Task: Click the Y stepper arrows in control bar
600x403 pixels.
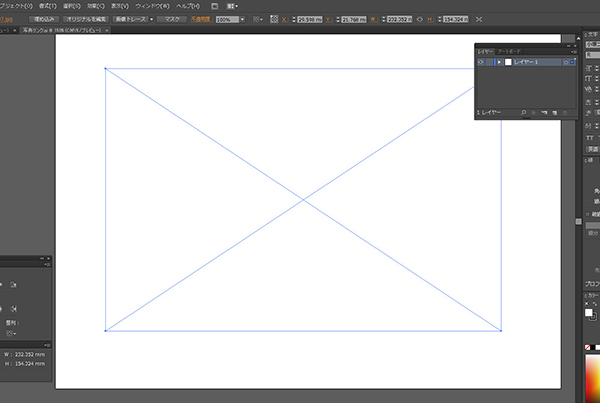Action: pyautogui.click(x=338, y=20)
